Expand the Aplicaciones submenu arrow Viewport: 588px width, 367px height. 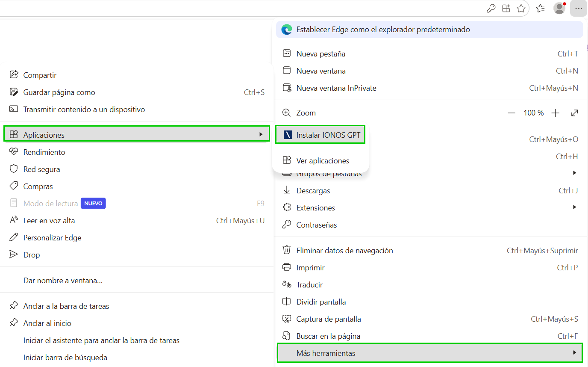point(261,134)
